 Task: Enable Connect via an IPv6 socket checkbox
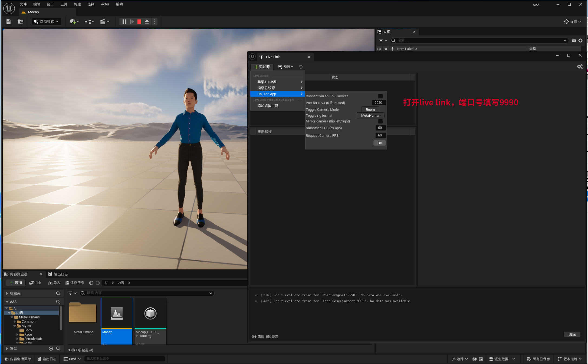click(x=380, y=96)
